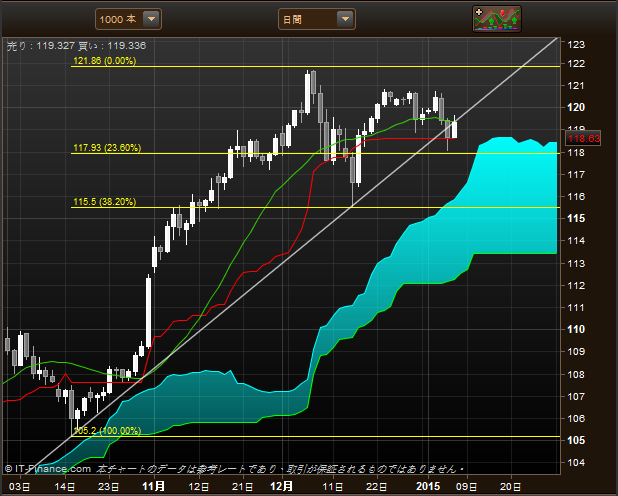Click the red 118.63 current price tag
618x496 pixels.
[x=583, y=138]
